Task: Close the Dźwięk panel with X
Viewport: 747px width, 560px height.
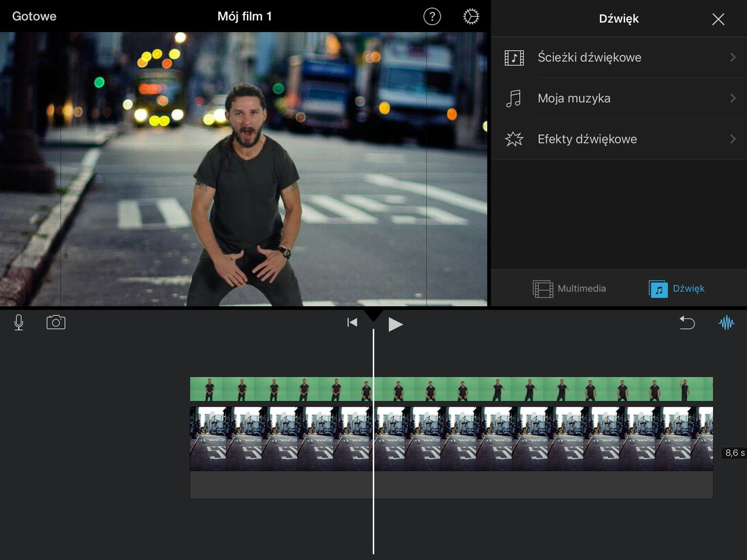Action: 718,19
